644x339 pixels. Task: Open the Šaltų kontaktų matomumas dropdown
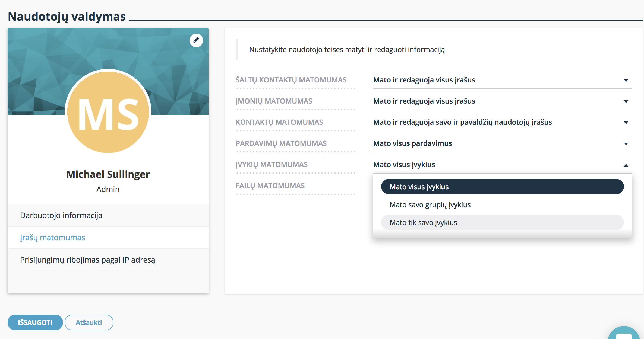(x=502, y=80)
